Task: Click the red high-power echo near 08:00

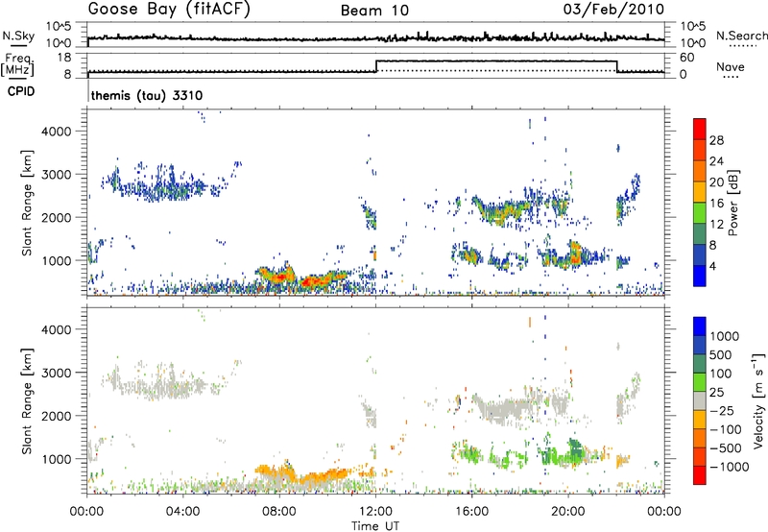Action: (279, 278)
